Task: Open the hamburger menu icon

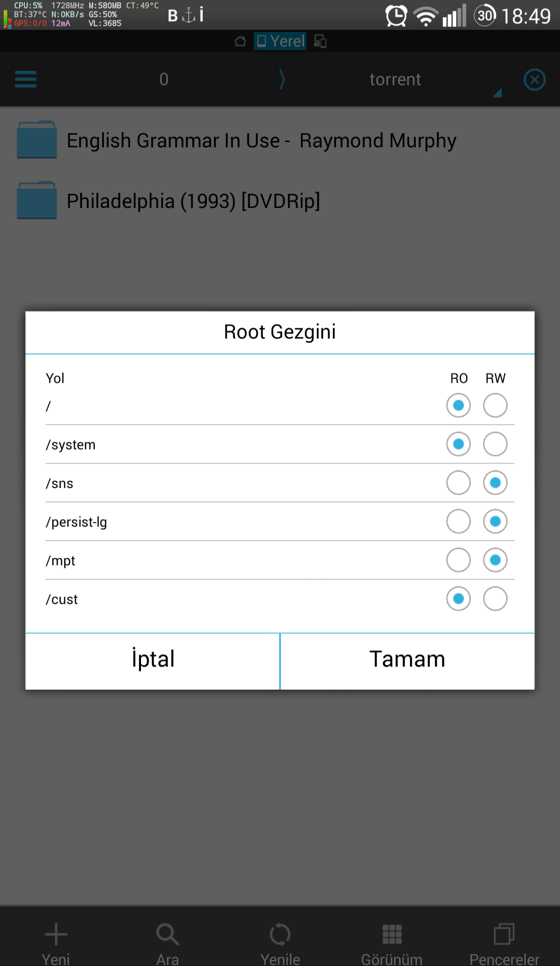Action: point(26,79)
